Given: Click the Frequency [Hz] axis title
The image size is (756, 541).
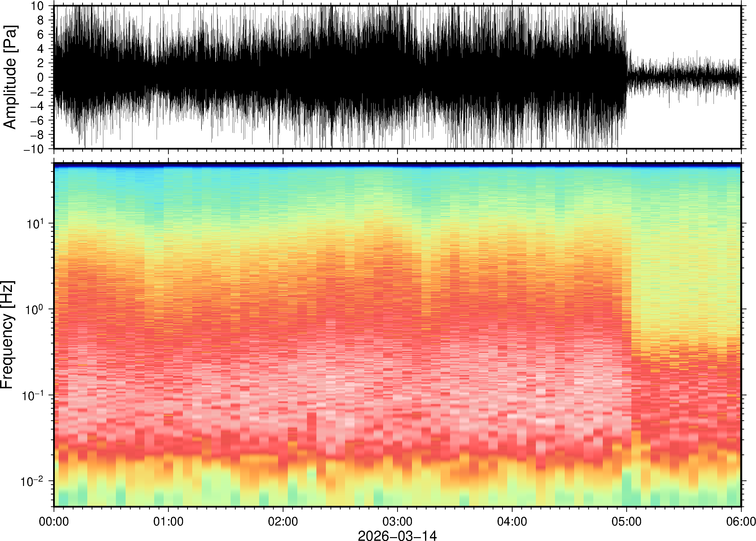Looking at the screenshot, I should click(x=7, y=335).
